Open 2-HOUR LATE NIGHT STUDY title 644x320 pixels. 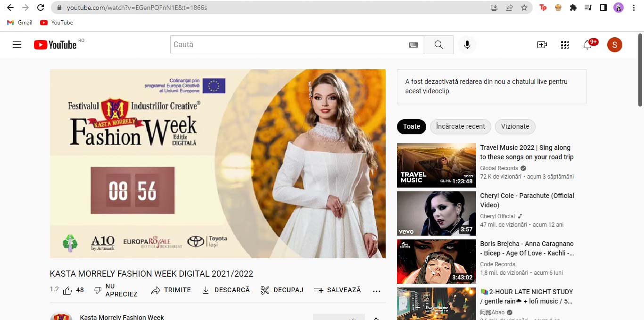527,296
